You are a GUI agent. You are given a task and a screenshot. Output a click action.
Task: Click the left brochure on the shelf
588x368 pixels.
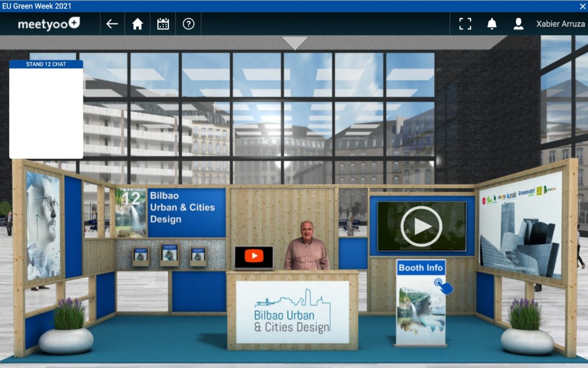pos(141,257)
